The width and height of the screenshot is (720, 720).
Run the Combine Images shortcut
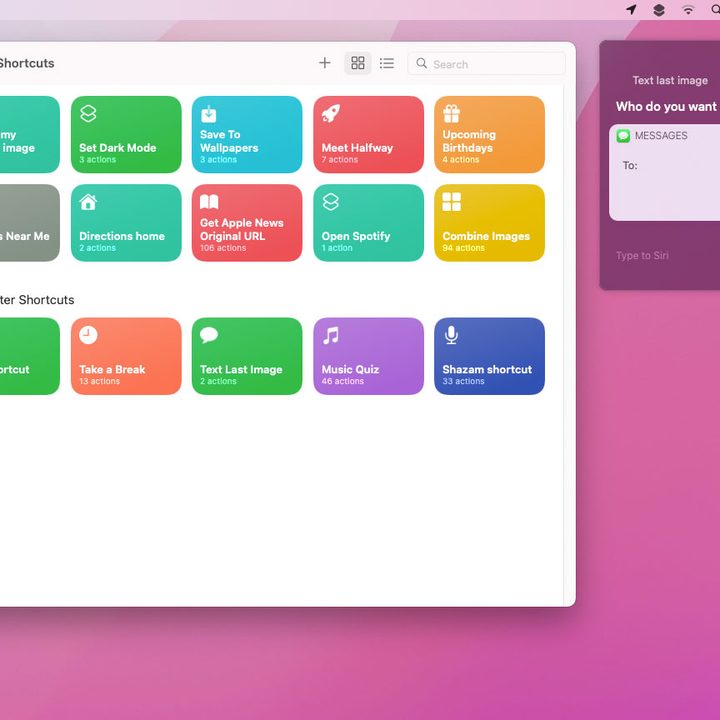(x=489, y=223)
